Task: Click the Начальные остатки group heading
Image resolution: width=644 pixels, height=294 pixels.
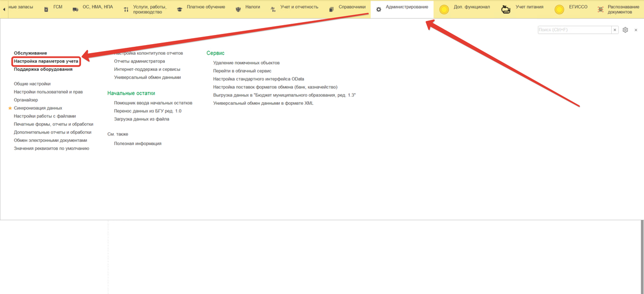Action: (x=131, y=94)
